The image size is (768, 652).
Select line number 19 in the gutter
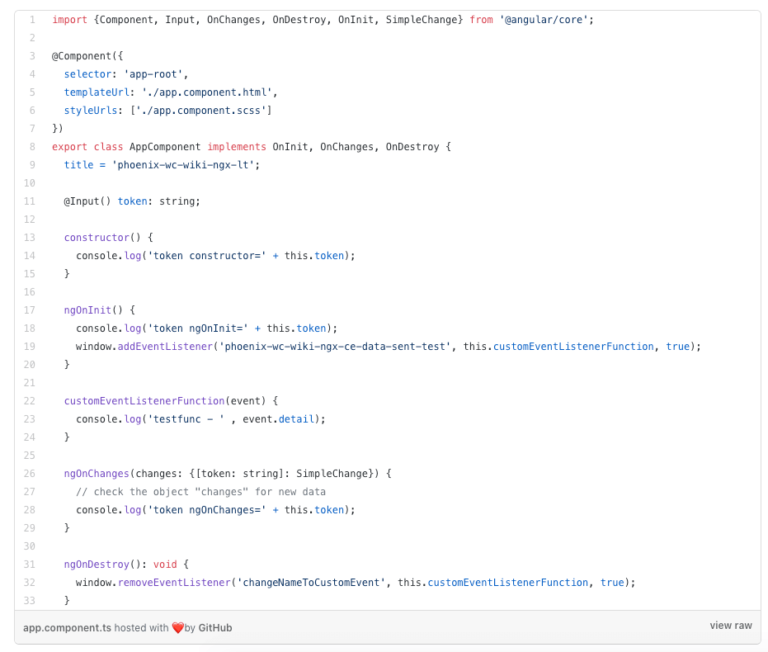pos(29,346)
